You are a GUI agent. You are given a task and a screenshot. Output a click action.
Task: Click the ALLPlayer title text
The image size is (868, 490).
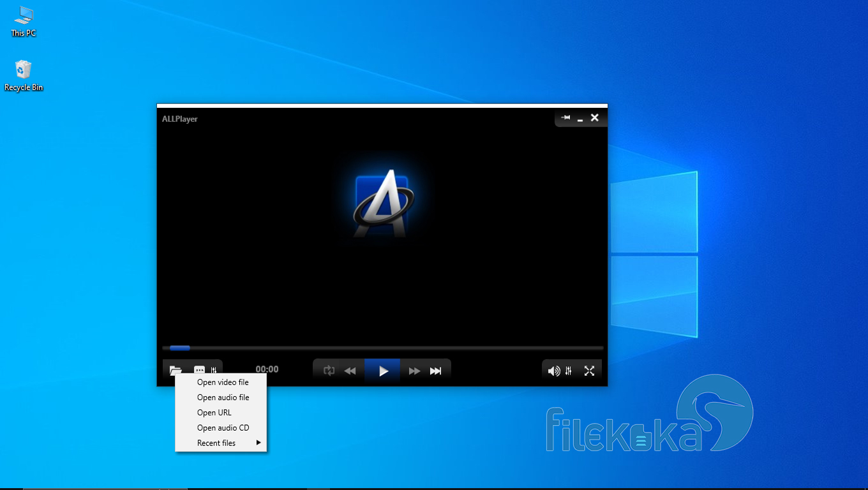coord(180,119)
